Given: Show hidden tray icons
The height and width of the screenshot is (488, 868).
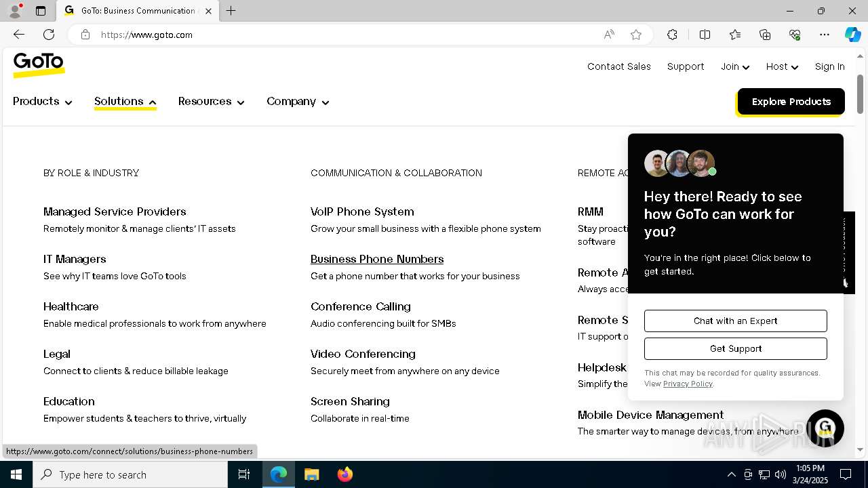Looking at the screenshot, I should coord(731,474).
